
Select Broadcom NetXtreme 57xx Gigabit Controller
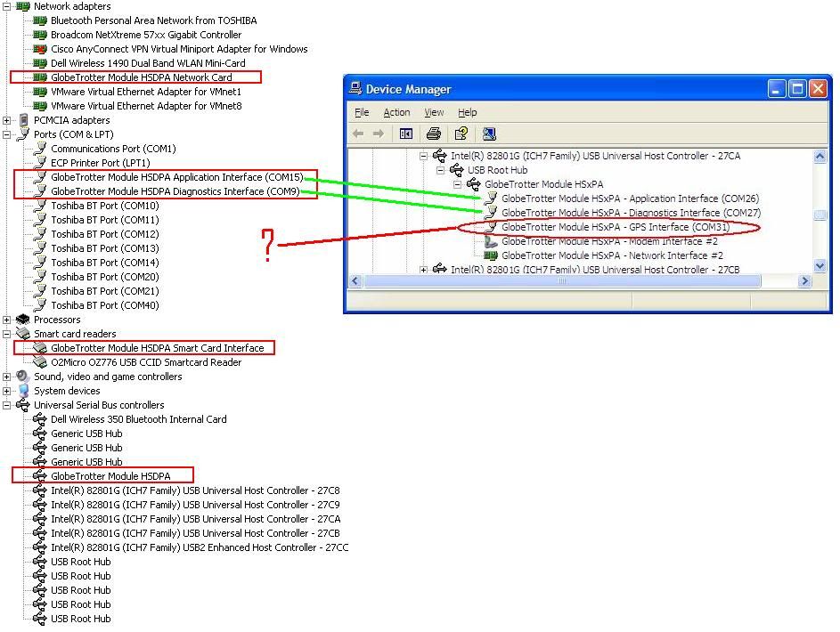tap(146, 35)
